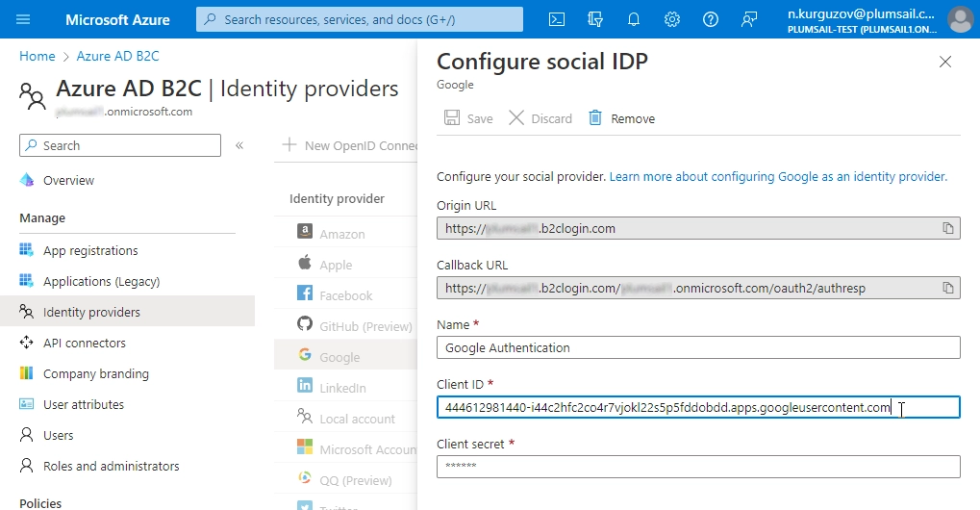Click the Facebook provider icon
980x510 pixels.
pos(304,293)
